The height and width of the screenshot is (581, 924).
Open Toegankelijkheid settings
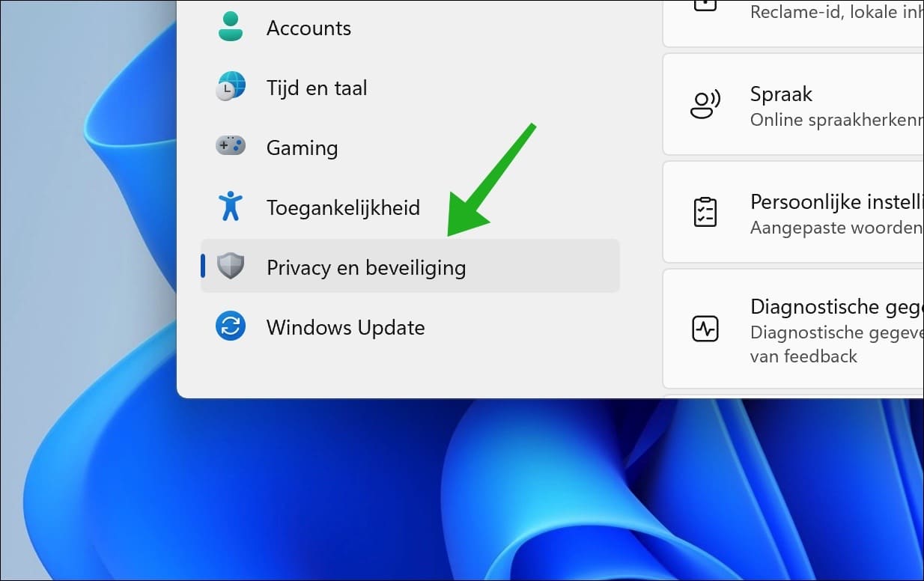410,207
